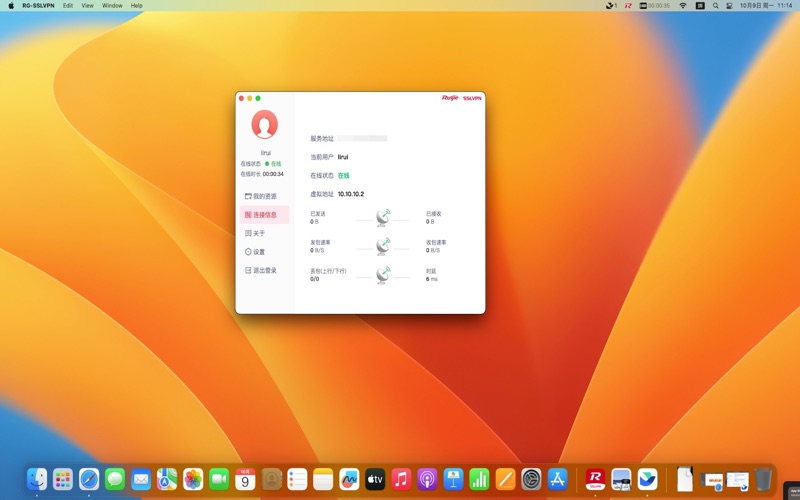Open the Edit menu in menu bar
This screenshot has width=800, height=500.
[68, 5]
